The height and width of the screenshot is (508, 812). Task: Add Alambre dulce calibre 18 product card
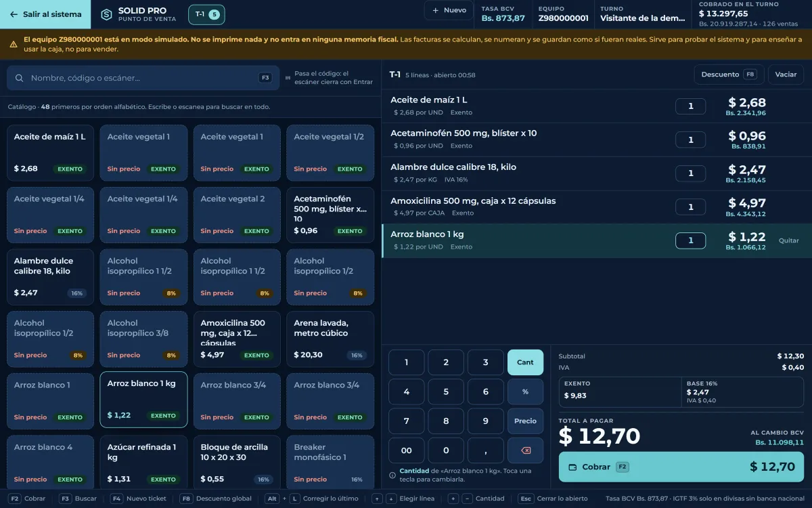(50, 277)
